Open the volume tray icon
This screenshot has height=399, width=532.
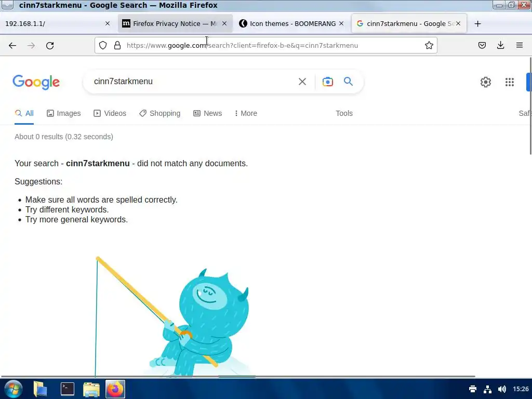(502, 389)
